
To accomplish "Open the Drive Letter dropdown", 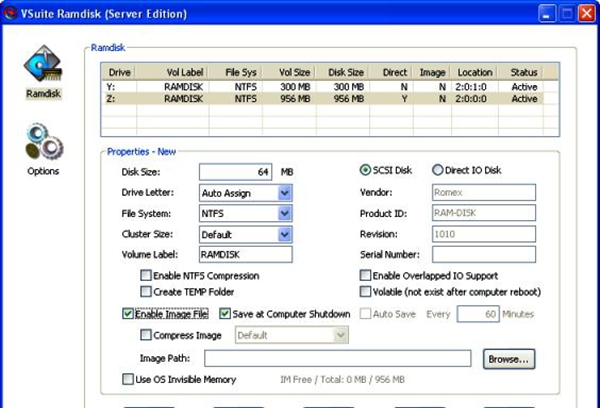I will pyautogui.click(x=285, y=193).
